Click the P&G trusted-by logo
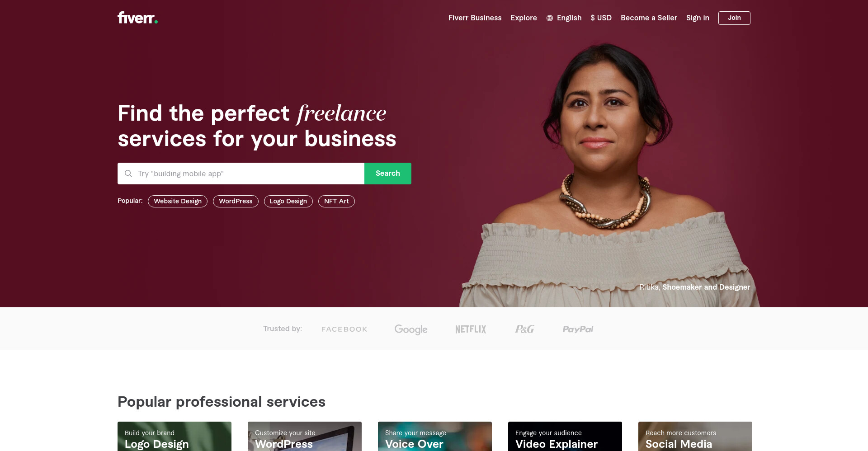 [524, 329]
